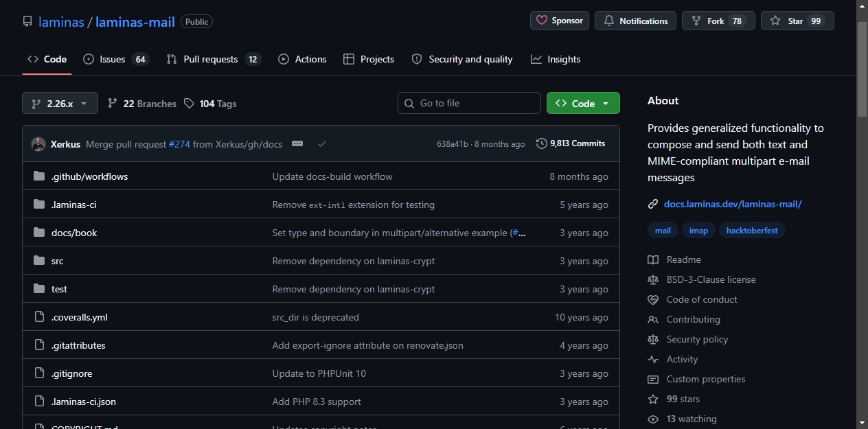
Task: Open commit 'Update to PHPUnit 10'
Action: pos(319,373)
